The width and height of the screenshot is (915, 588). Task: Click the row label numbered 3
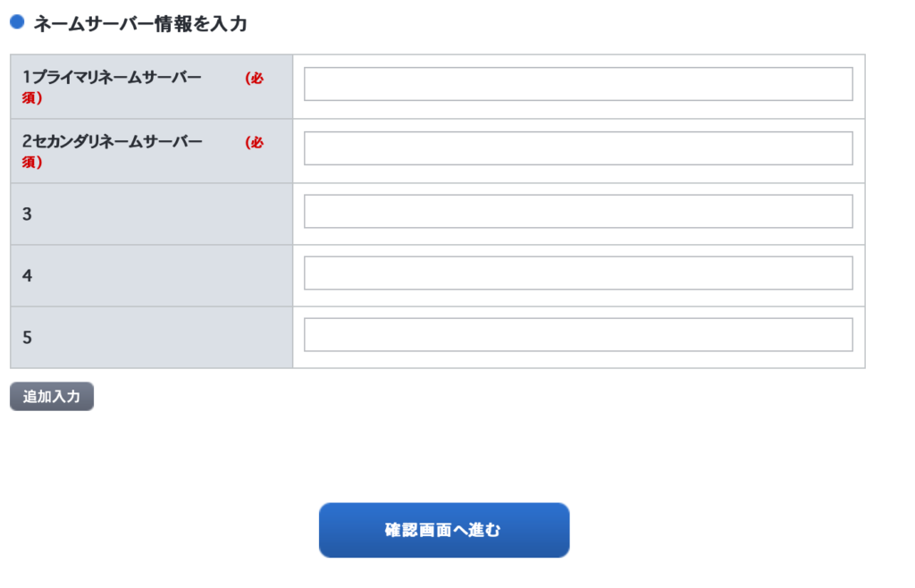pos(27,214)
